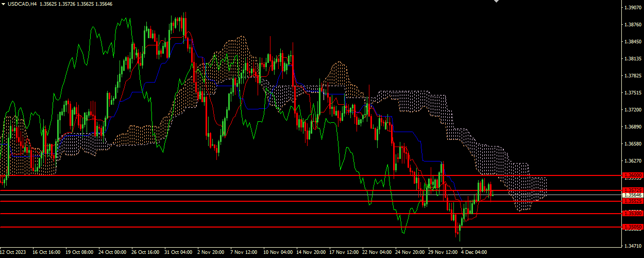
Task: Click the 1.39070 price scale label
Action: (632, 8)
